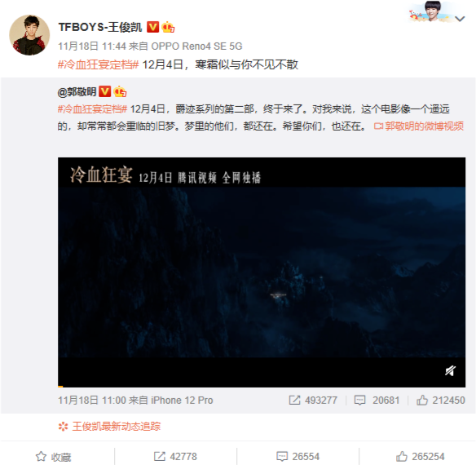Toggle the video mute speaker icon
The height and width of the screenshot is (465, 476).
(x=450, y=371)
